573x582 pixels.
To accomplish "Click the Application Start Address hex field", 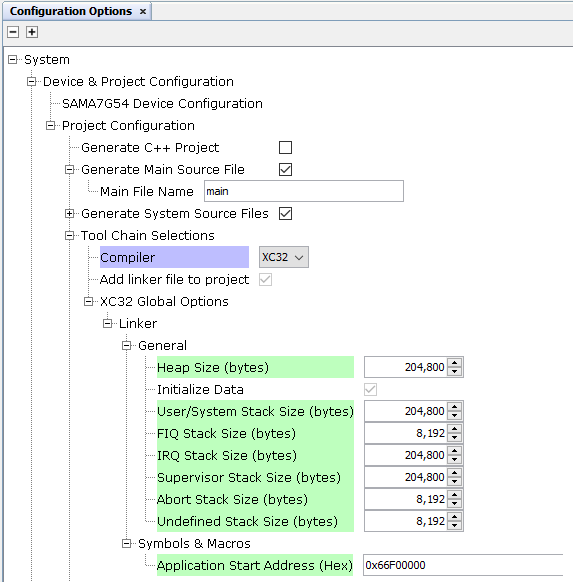I will [x=463, y=565].
